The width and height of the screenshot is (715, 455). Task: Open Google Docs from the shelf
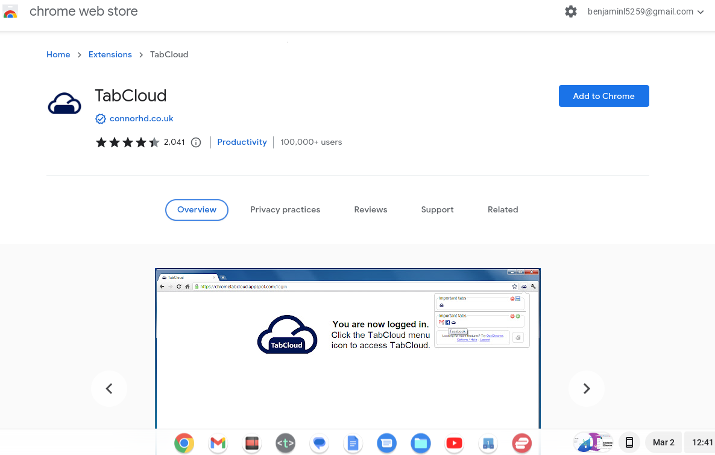coord(353,443)
